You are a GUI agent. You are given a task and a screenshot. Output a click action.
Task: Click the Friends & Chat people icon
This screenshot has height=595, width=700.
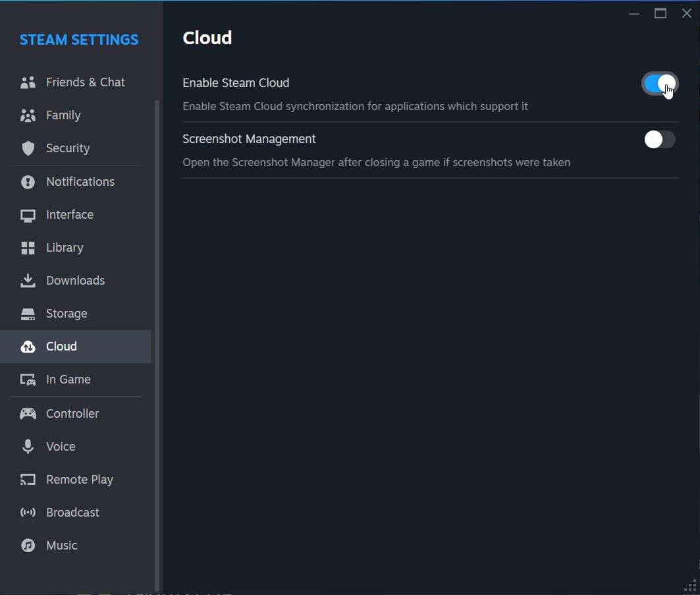(x=28, y=82)
